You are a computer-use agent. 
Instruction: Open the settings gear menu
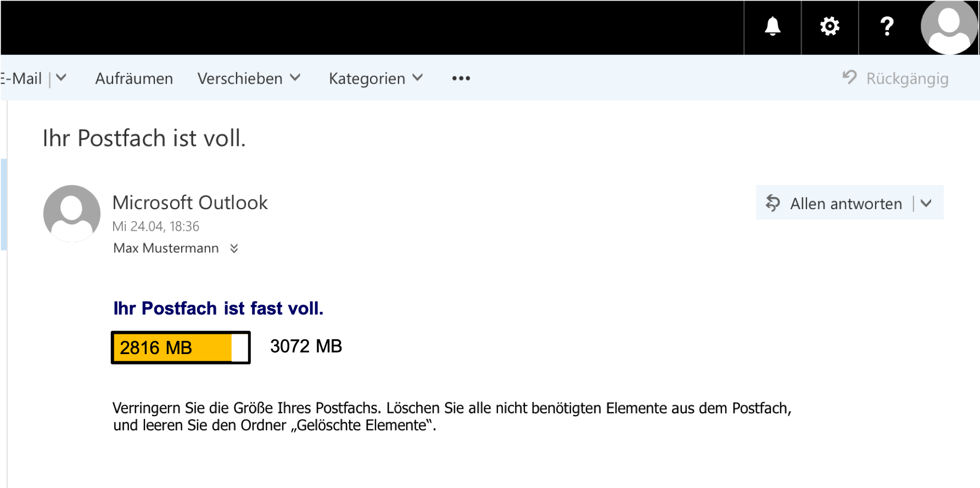click(x=830, y=26)
